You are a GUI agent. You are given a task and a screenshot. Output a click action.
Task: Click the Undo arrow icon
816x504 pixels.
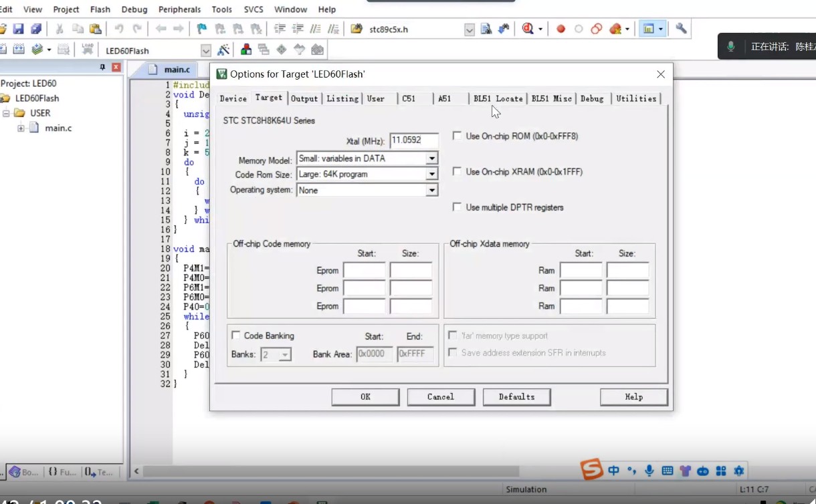click(x=118, y=29)
